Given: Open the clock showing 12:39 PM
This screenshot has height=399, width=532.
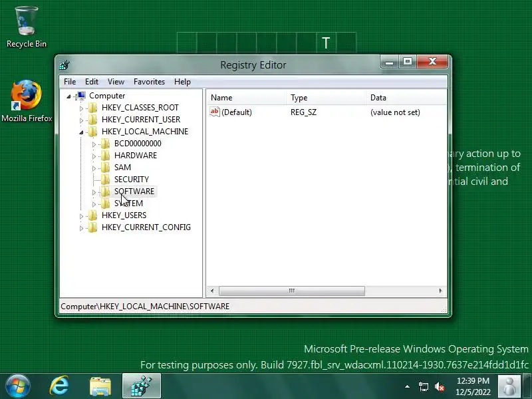Looking at the screenshot, I should 473,386.
